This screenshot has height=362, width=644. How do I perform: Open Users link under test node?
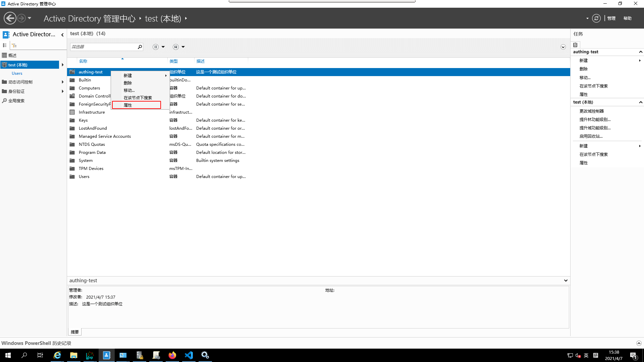coord(17,73)
